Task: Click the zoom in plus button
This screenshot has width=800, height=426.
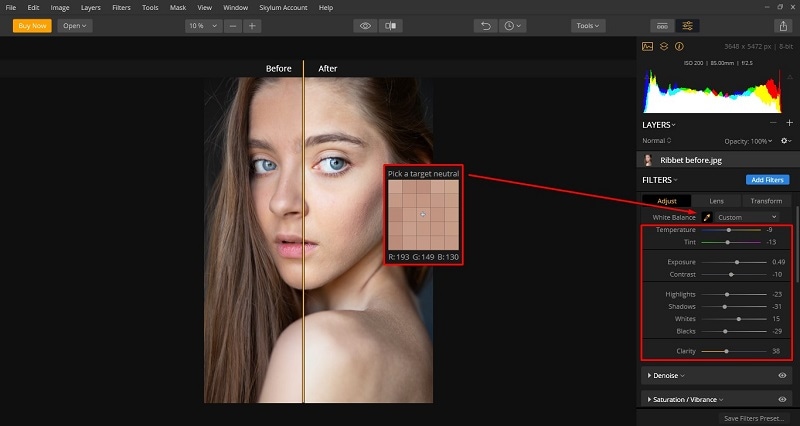Action: pyautogui.click(x=252, y=26)
